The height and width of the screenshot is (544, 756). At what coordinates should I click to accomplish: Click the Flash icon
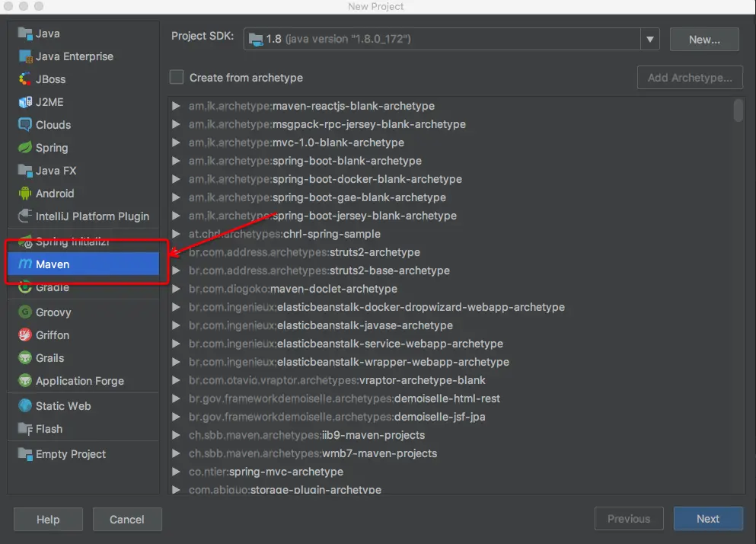click(24, 429)
